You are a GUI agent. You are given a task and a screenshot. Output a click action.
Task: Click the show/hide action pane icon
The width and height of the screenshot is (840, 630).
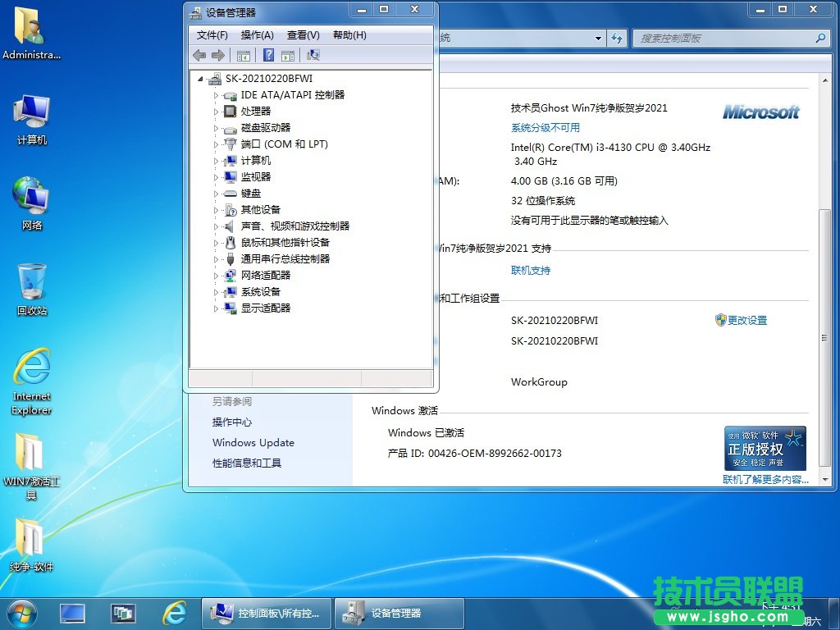click(288, 55)
